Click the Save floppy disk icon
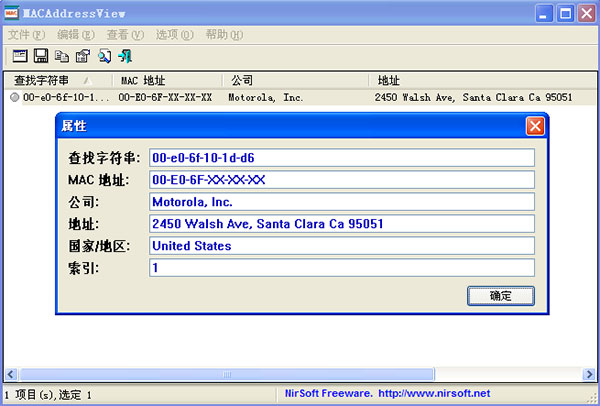600x406 pixels. point(41,56)
